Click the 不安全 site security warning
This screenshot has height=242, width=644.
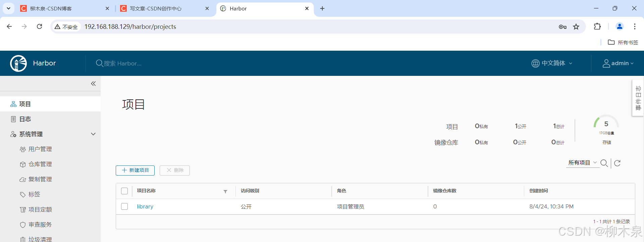pos(66,27)
